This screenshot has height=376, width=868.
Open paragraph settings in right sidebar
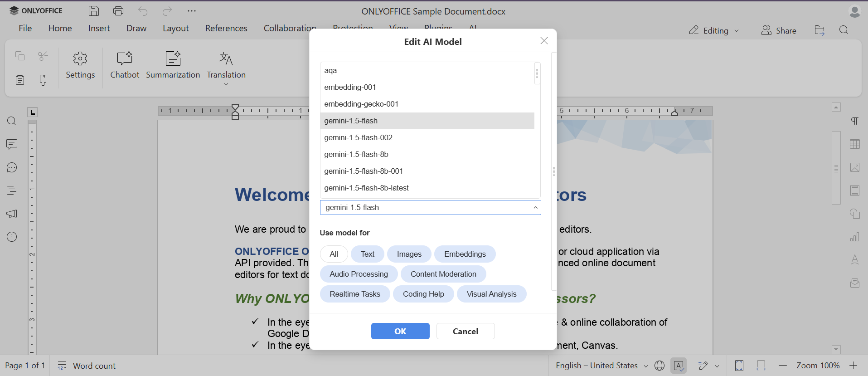point(855,121)
